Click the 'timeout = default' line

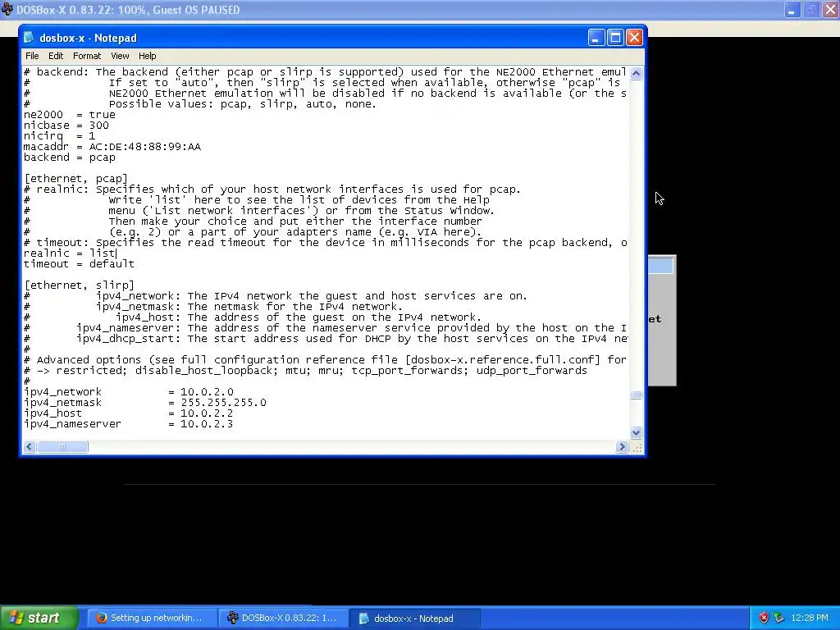pyautogui.click(x=79, y=264)
